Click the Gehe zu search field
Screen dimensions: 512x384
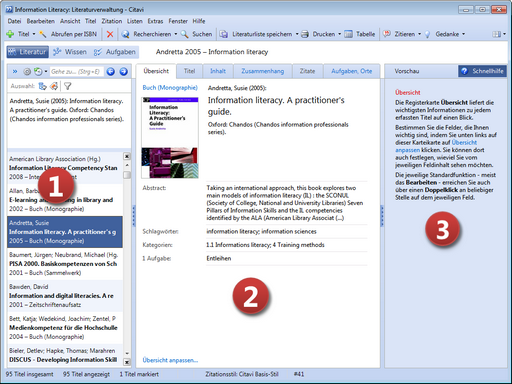(77, 71)
